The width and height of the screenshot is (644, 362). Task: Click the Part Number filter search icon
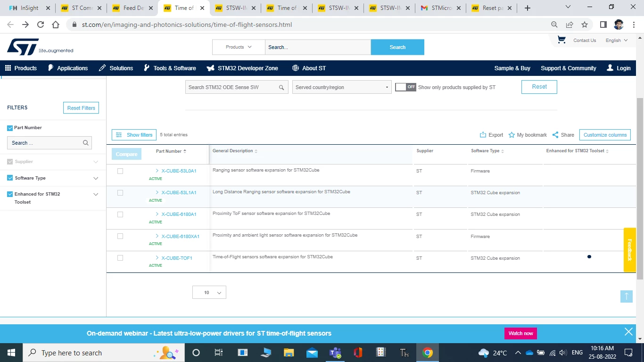coord(86,143)
